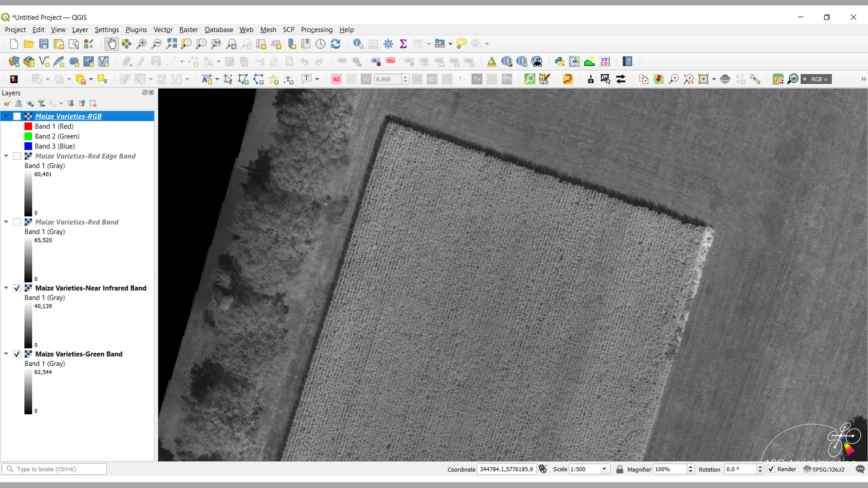The image size is (868, 488).
Task: Uncheck the Render checkbox in status bar
Action: 771,469
